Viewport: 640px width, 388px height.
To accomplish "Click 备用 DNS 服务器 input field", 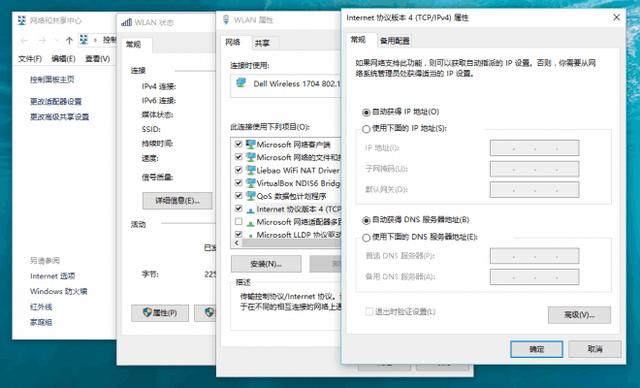I will pyautogui.click(x=534, y=277).
